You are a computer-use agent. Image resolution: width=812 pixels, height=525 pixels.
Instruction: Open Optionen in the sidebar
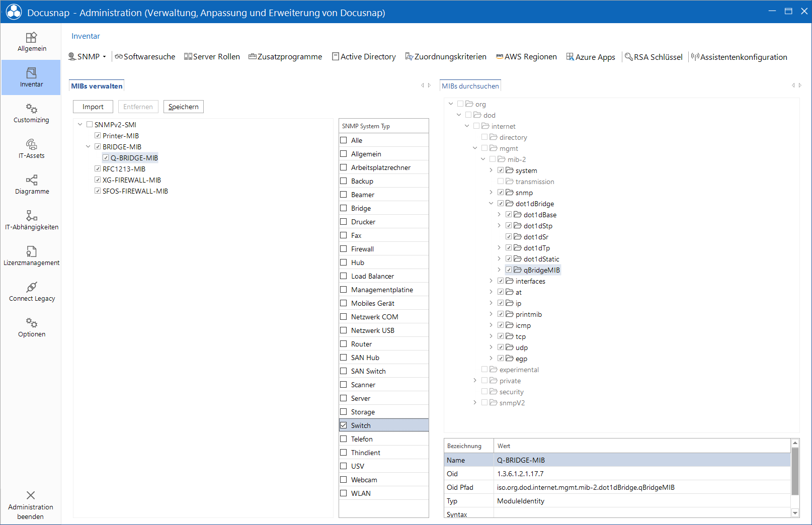(31, 327)
